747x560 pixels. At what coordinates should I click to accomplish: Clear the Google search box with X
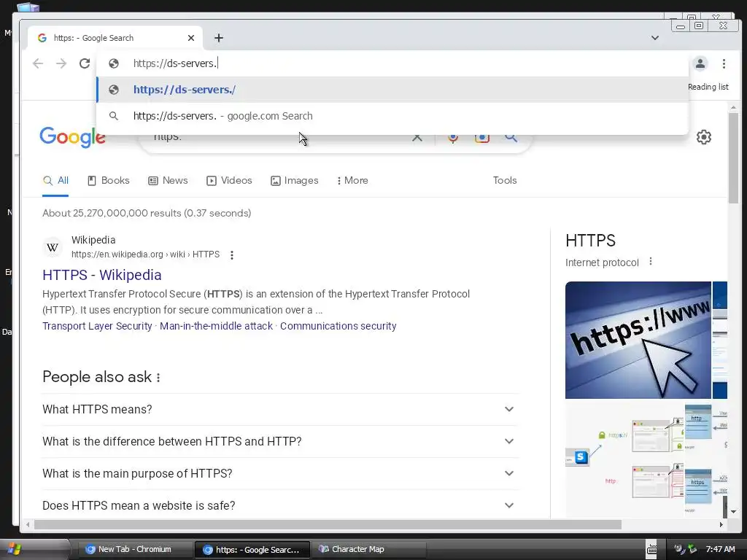click(x=417, y=137)
